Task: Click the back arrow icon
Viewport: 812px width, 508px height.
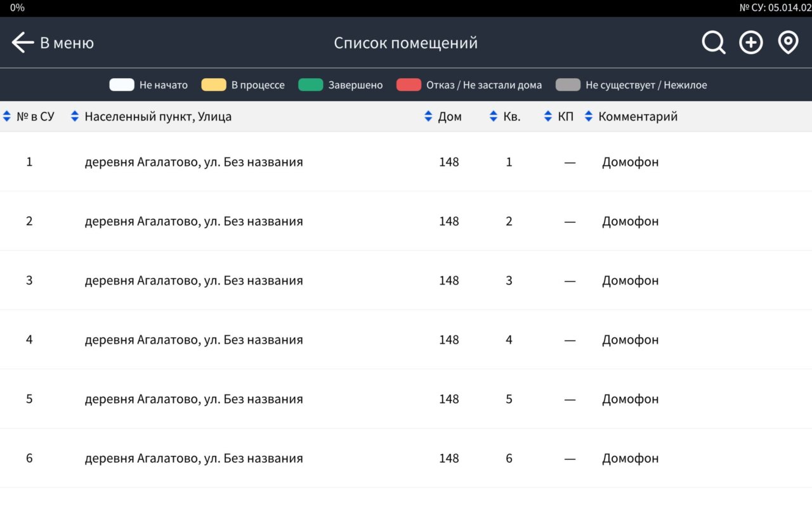Action: click(22, 43)
